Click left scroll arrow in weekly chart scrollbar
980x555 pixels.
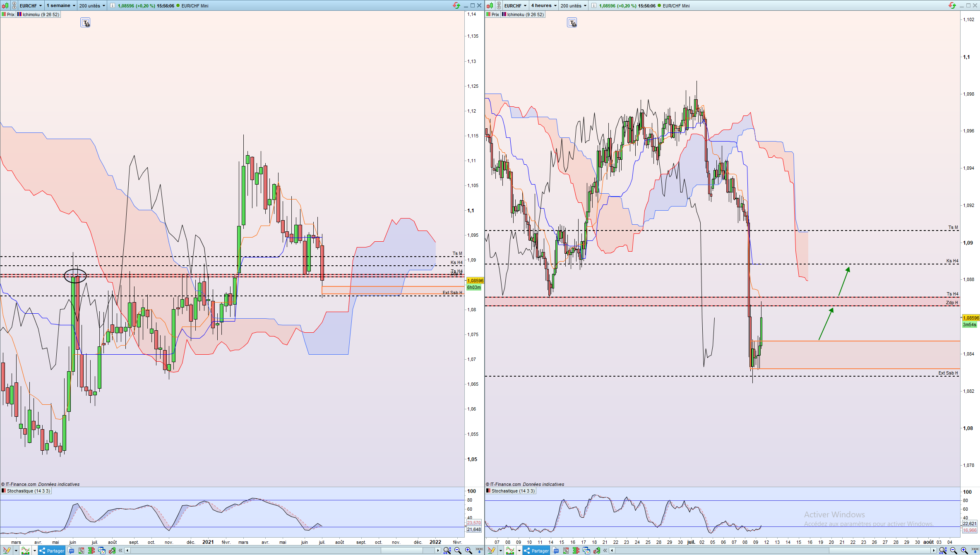coord(127,550)
